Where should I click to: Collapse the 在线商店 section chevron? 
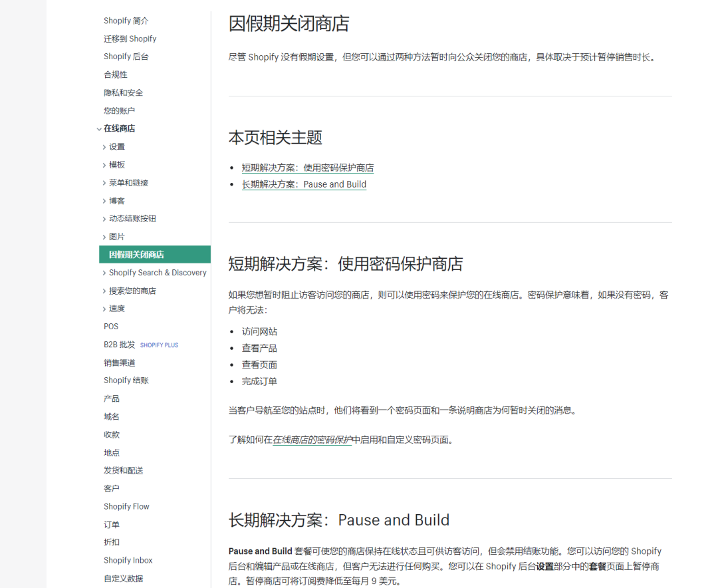tap(99, 129)
